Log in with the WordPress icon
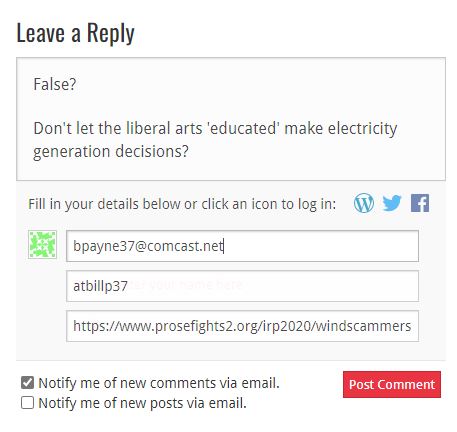The image size is (457, 432). click(x=364, y=203)
